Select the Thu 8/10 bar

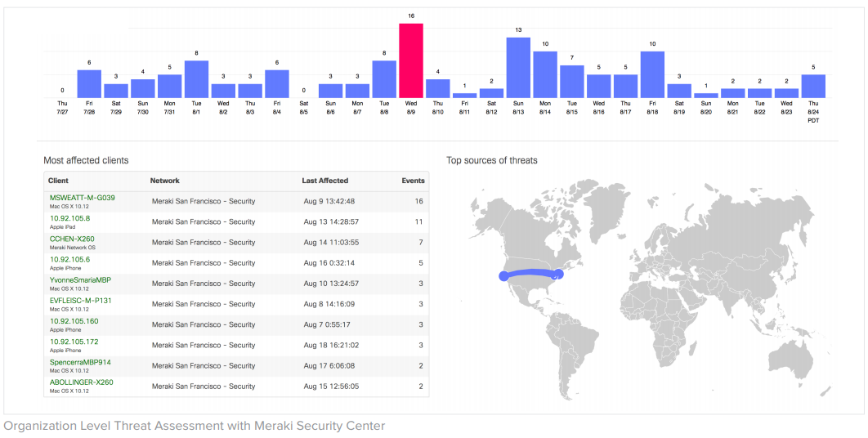pos(438,88)
